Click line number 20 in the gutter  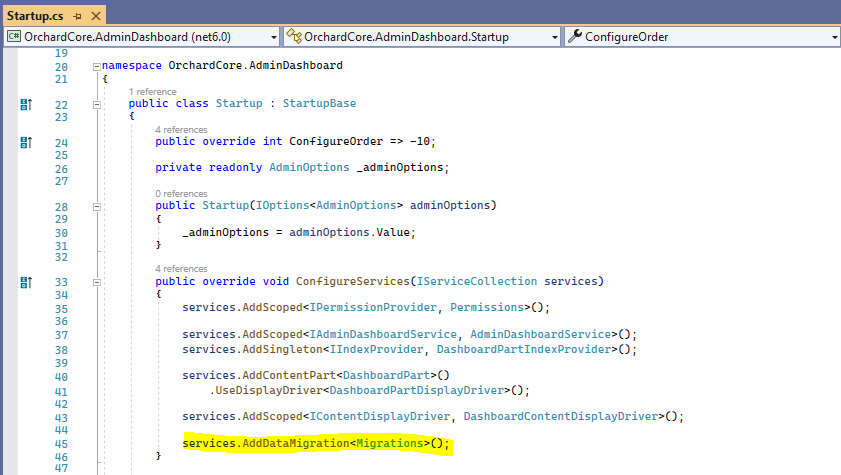click(x=61, y=67)
